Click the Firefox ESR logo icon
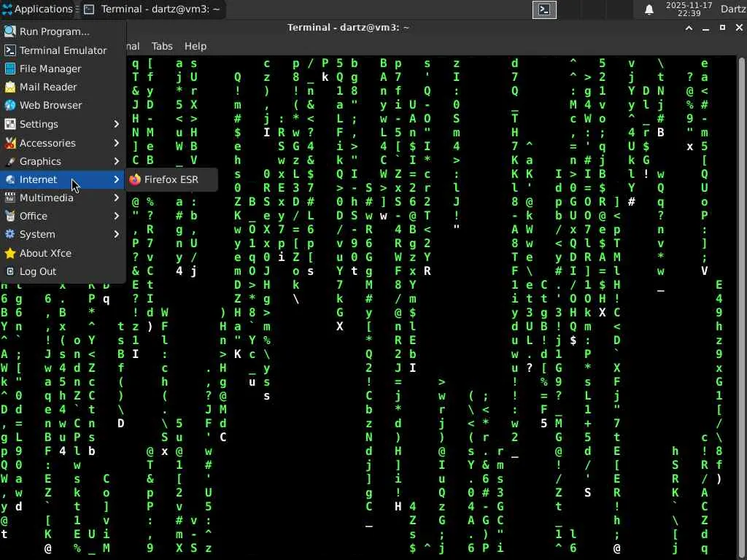 click(135, 179)
